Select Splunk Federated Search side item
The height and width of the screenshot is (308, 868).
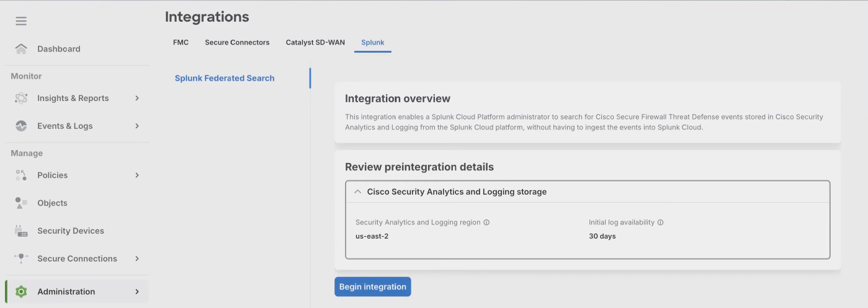tap(225, 78)
